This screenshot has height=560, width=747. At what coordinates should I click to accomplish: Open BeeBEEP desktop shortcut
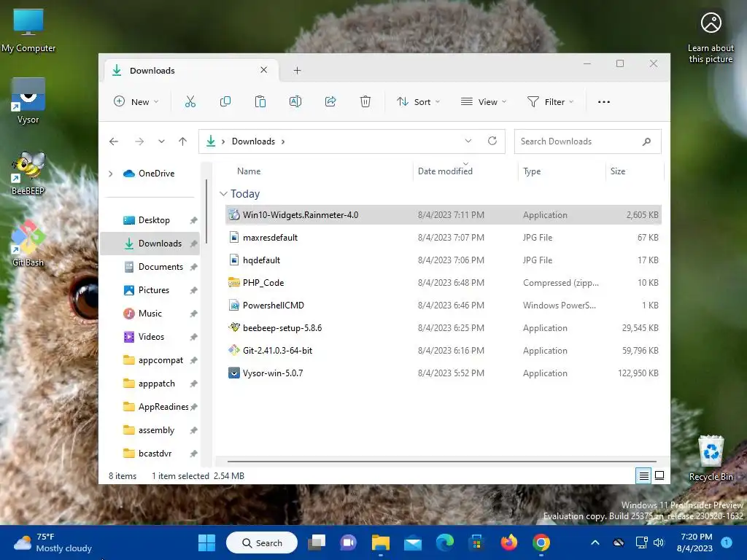(28, 173)
